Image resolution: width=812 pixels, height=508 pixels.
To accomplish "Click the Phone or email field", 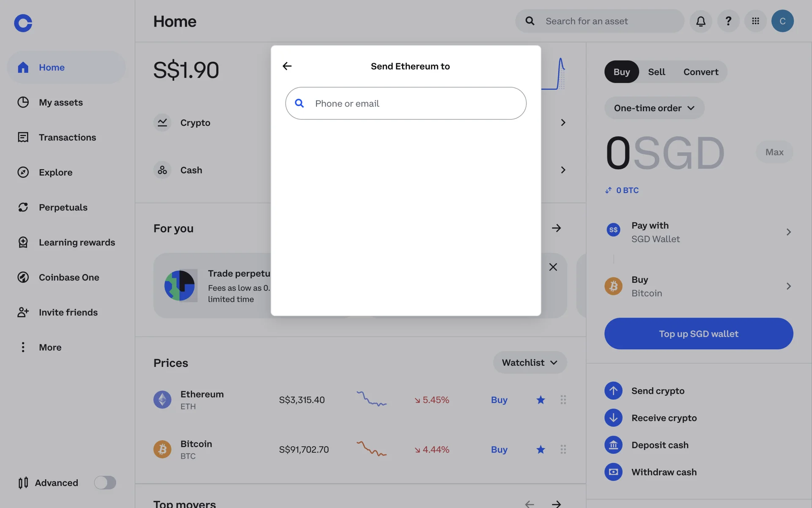I will coord(406,103).
